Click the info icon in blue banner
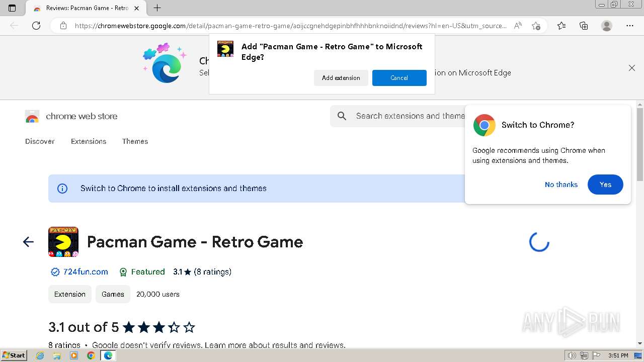644x362 pixels. coord(62,189)
